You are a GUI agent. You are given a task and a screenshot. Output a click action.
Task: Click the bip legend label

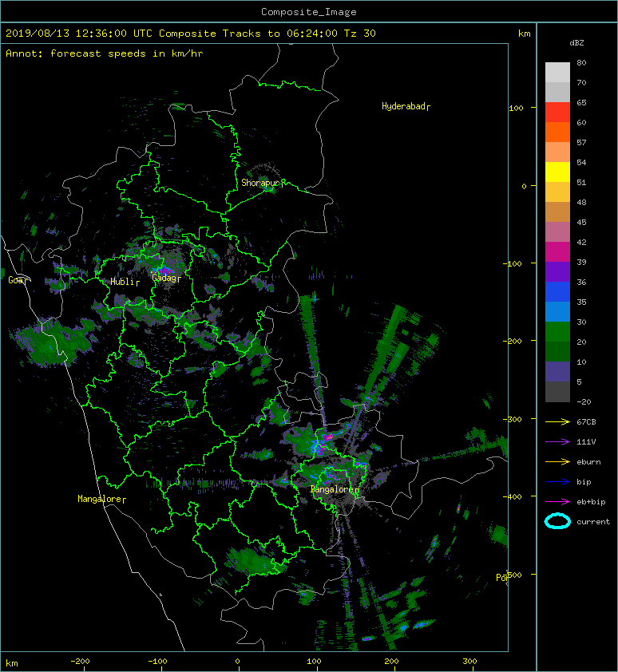click(584, 482)
